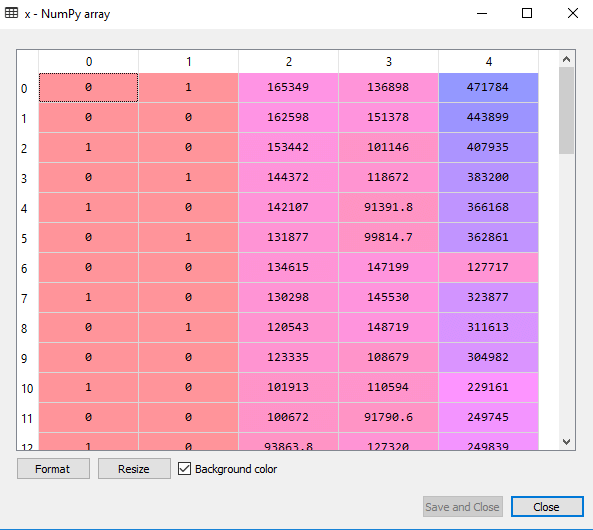Select the cell containing 471784
593x530 pixels.
[488, 87]
